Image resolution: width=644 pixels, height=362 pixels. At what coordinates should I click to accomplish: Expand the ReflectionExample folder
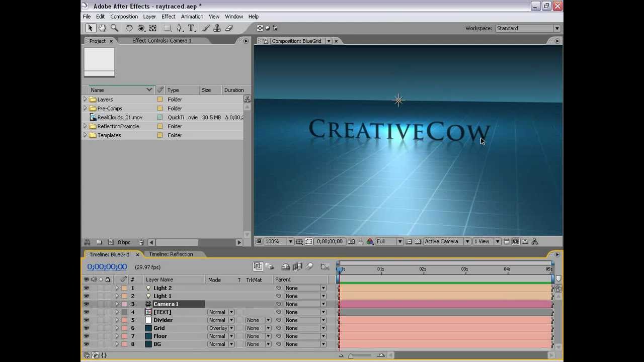coord(85,127)
